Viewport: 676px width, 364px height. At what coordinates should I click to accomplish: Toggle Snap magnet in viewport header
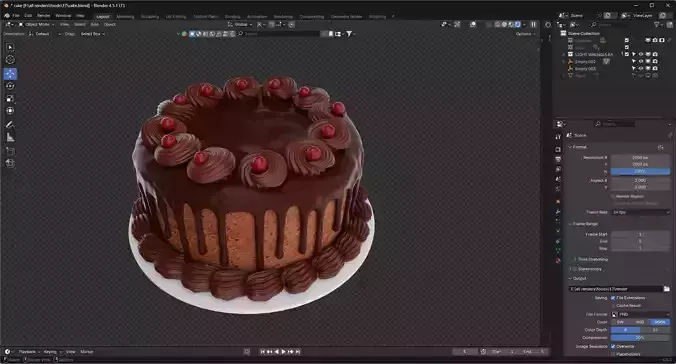[272, 25]
